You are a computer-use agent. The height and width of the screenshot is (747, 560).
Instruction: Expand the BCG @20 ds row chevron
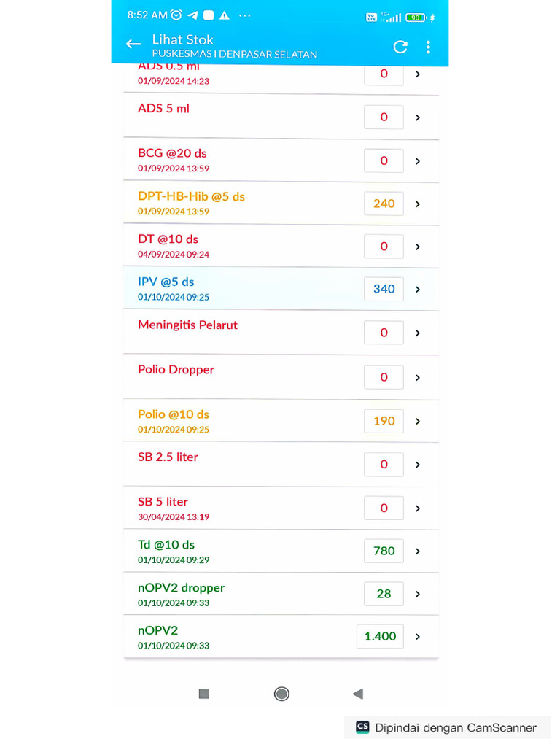(x=418, y=161)
